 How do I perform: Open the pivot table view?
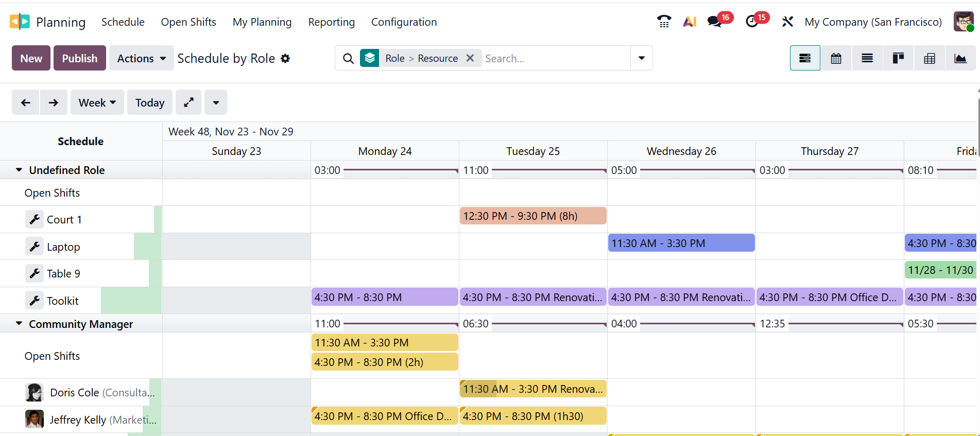click(930, 58)
